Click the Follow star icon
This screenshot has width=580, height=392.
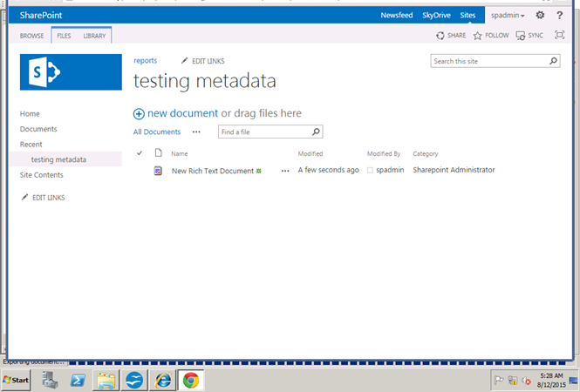click(x=478, y=36)
